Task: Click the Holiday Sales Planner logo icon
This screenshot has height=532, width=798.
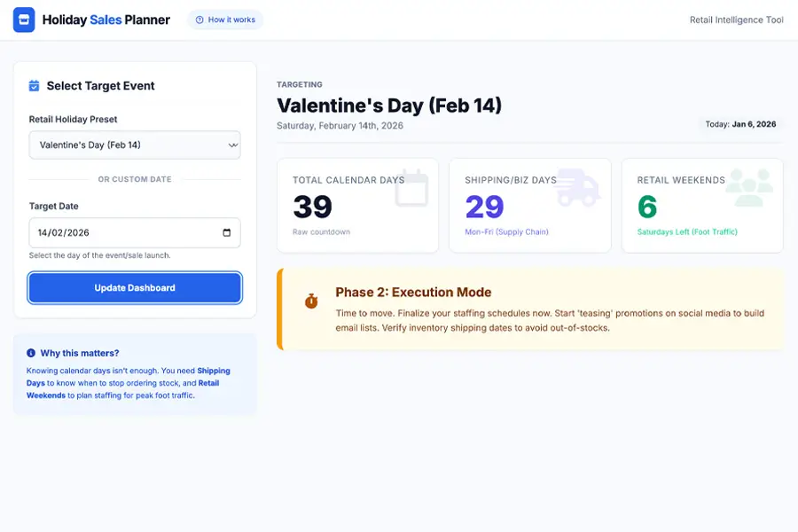Action: coord(24,20)
